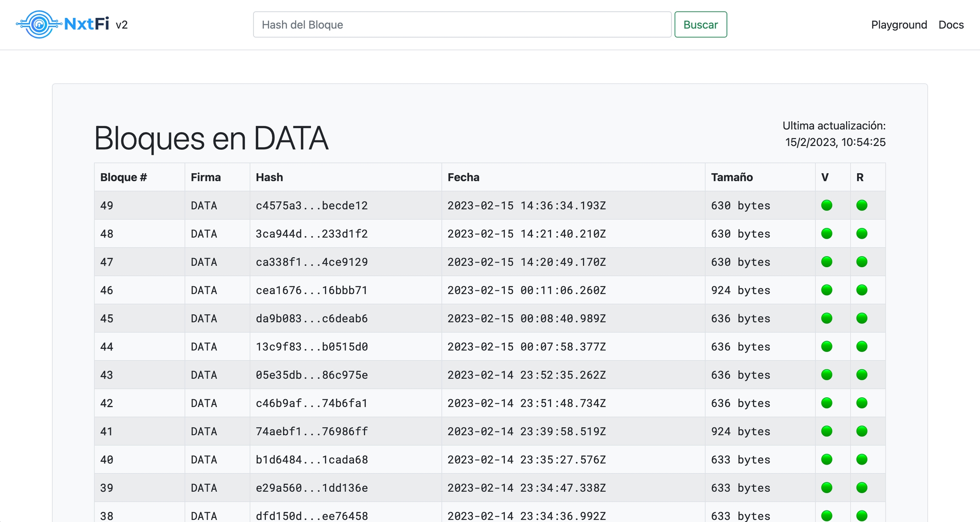
Task: Click green R indicator in block 44 row
Action: point(862,347)
